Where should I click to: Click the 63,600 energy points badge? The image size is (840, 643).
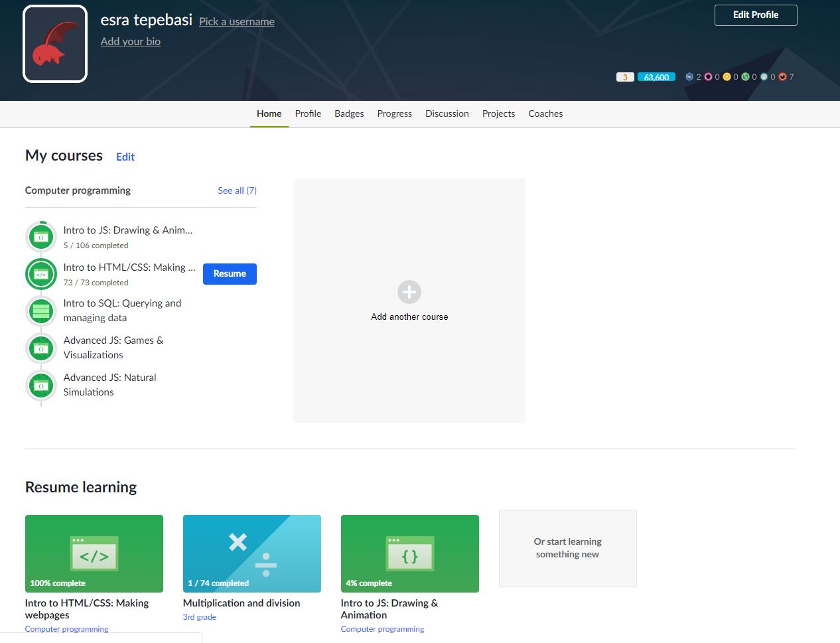coord(656,77)
